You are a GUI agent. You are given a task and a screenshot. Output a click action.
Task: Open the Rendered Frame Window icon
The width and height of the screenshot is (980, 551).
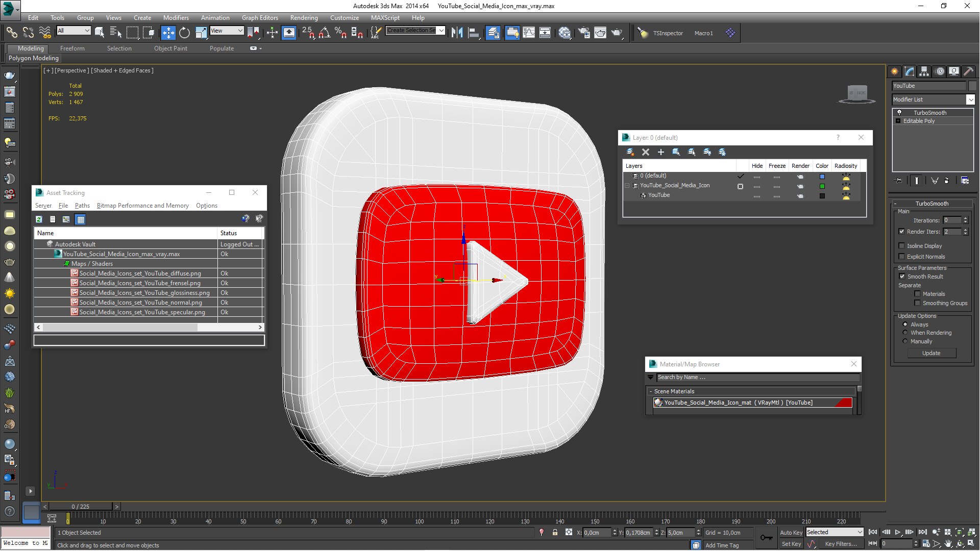click(600, 33)
